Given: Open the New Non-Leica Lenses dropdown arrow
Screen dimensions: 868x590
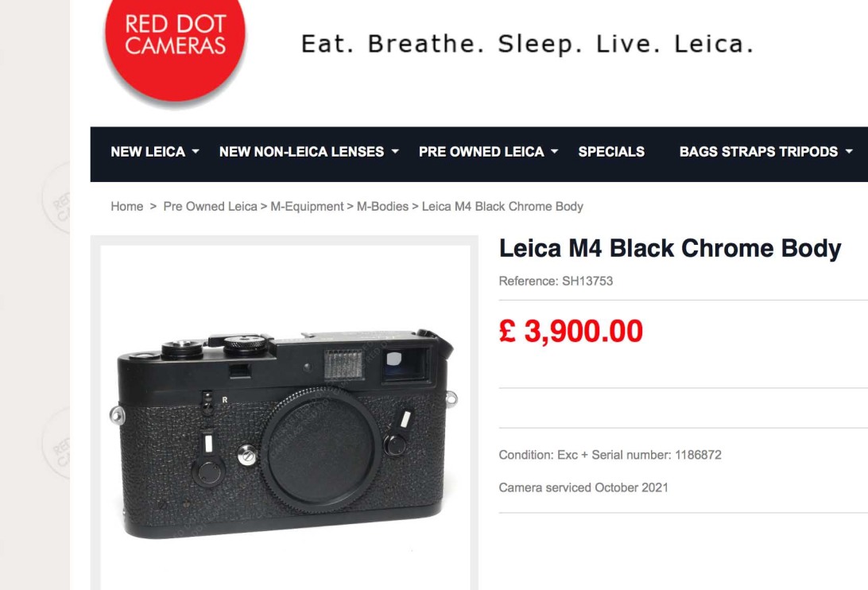Looking at the screenshot, I should [395, 151].
